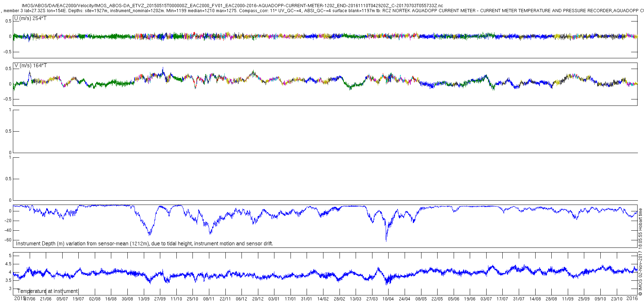
Task: Click the '07/06' date tick label
Action: pyautogui.click(x=30, y=299)
